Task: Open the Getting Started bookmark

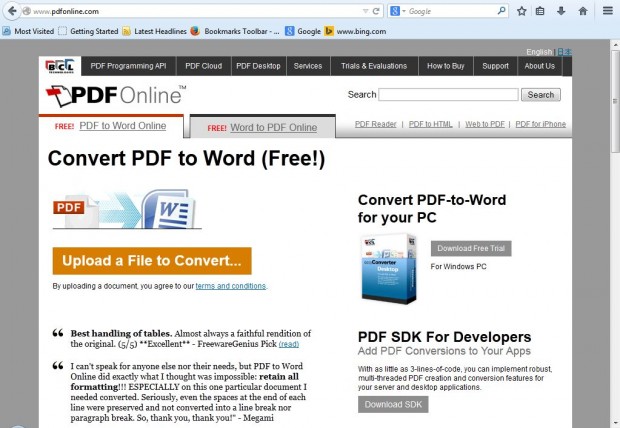Action: tap(89, 31)
